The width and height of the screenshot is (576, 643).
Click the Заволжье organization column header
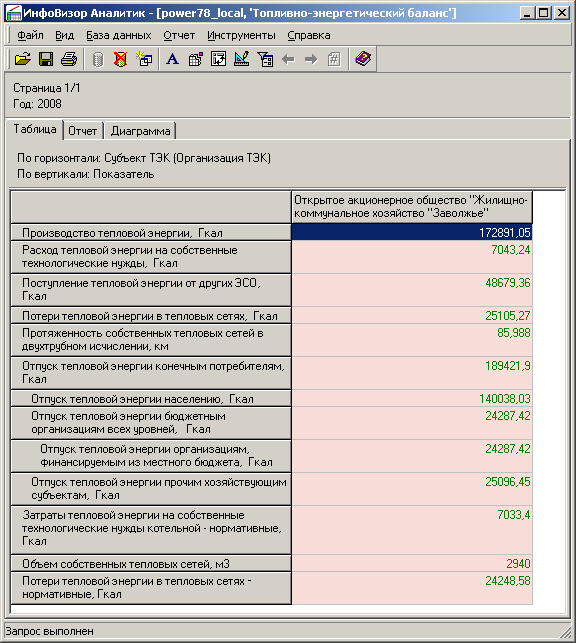[x=412, y=207]
